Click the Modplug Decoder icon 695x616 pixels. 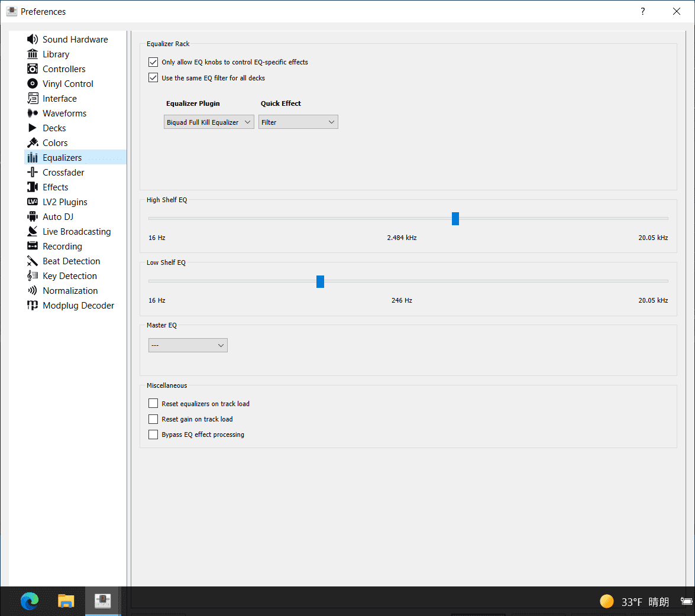(x=33, y=305)
